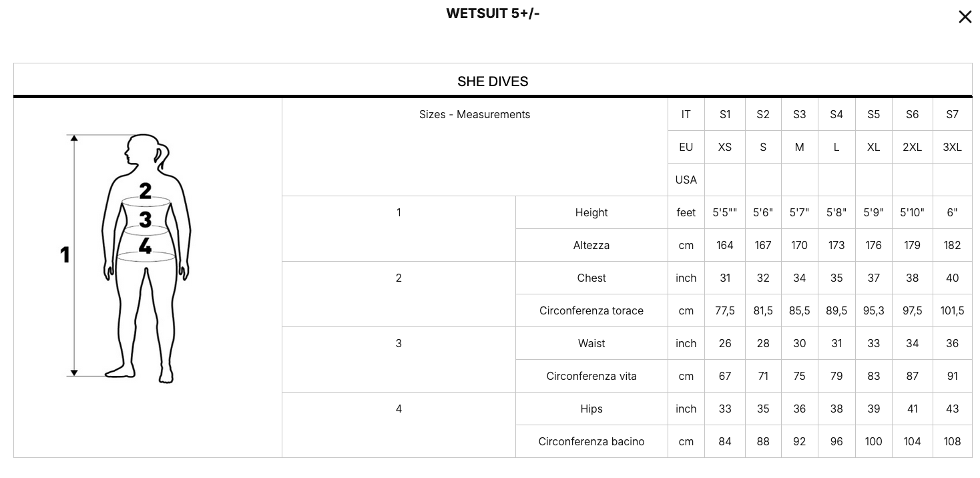980x478 pixels.
Task: Click the 108 hips cm value
Action: coord(952,441)
